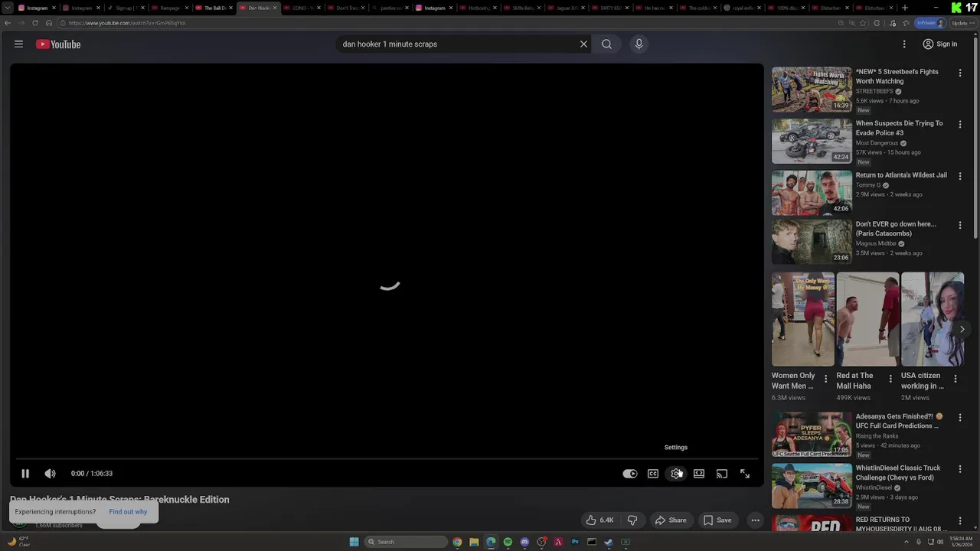Open options for 5 Streetbeefs Fights video
This screenshot has height=551, width=980.
tap(960, 73)
